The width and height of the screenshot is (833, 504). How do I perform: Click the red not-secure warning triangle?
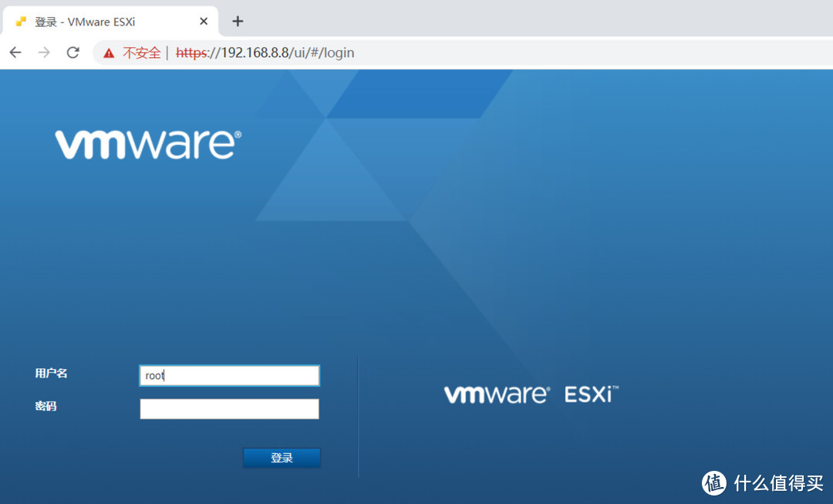tap(109, 53)
